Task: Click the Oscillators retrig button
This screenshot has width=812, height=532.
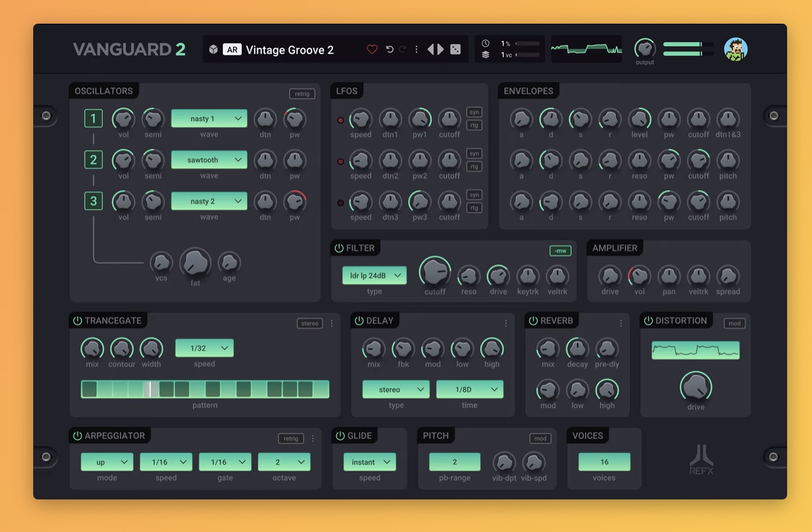Action: [302, 94]
